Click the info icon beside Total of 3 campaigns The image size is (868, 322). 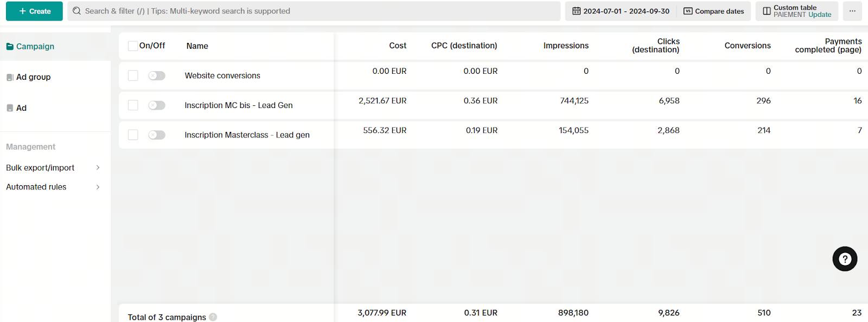click(x=213, y=317)
